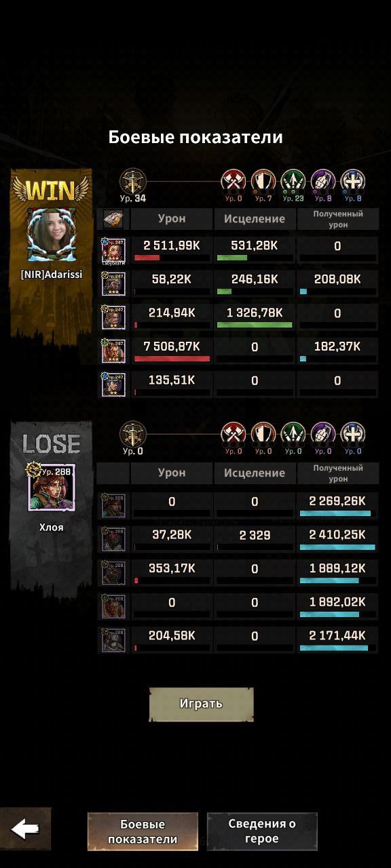This screenshot has height=868, width=391.
Task: Tap the back arrow icon
Action: 25,828
